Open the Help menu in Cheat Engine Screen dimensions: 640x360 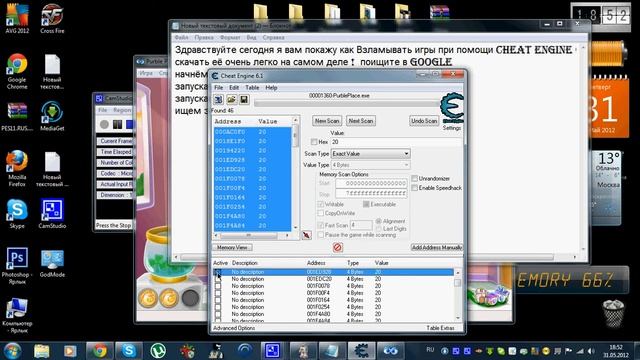[x=271, y=87]
